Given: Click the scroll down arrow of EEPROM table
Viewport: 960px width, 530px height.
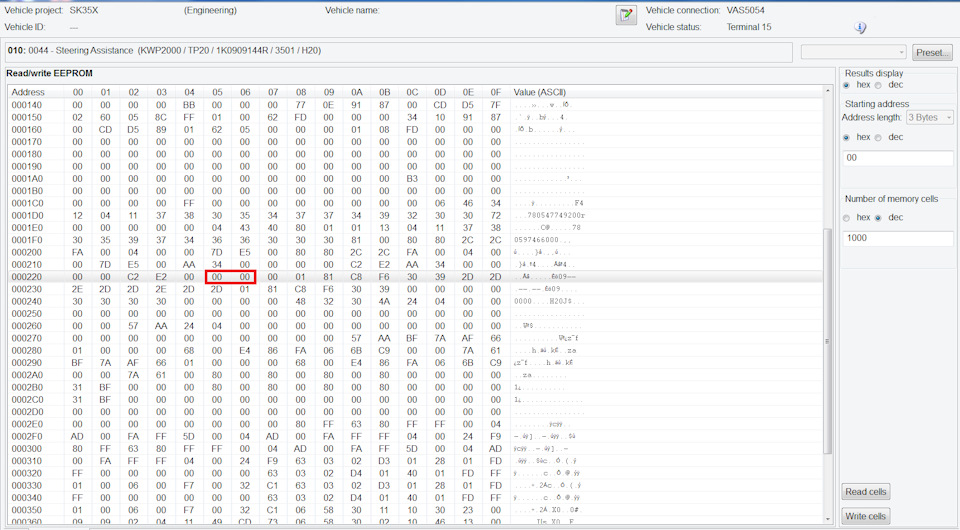Looking at the screenshot, I should [x=828, y=518].
